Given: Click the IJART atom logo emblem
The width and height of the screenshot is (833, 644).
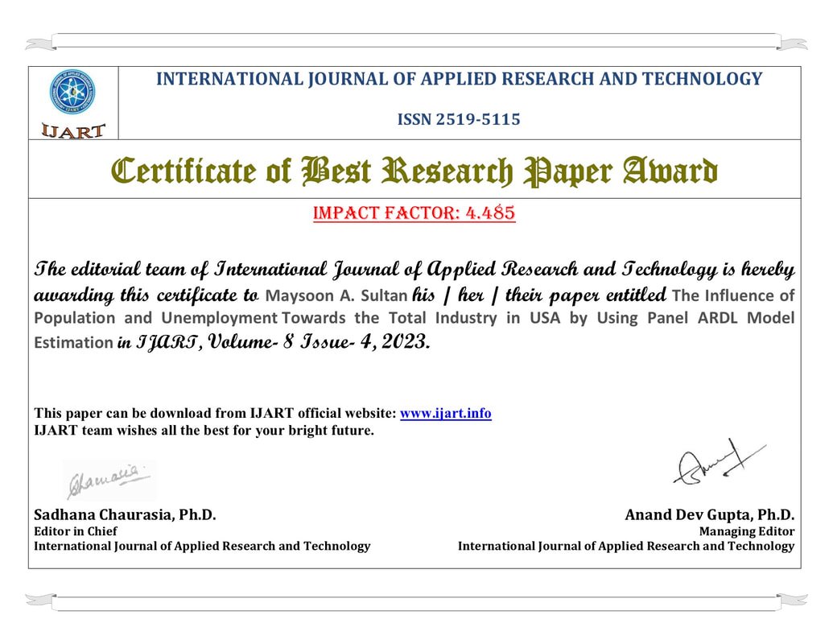Looking at the screenshot, I should point(72,92).
